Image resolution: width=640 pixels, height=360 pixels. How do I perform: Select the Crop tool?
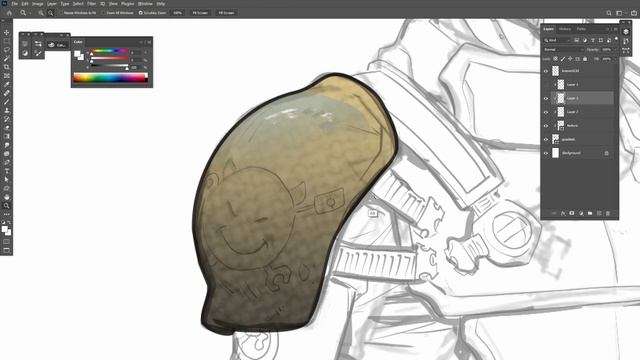pyautogui.click(x=7, y=67)
